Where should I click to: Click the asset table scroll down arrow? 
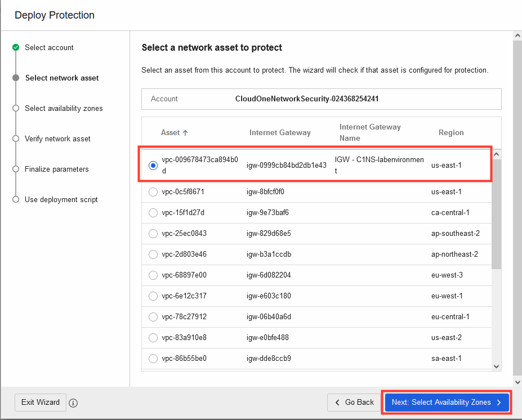coord(496,367)
